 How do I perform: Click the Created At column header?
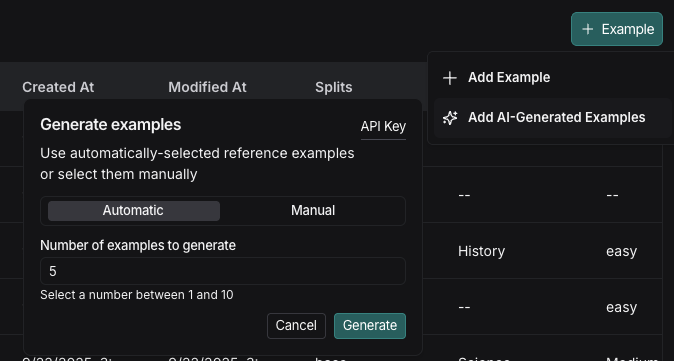coord(58,87)
